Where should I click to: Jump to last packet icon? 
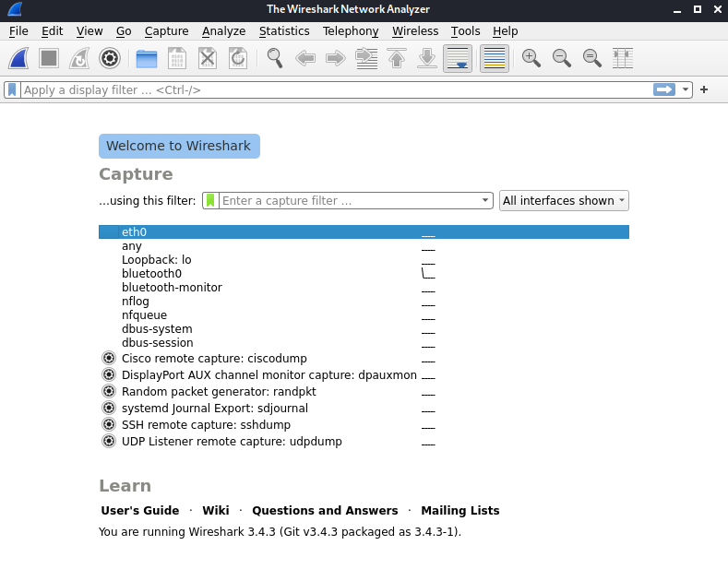pos(427,58)
